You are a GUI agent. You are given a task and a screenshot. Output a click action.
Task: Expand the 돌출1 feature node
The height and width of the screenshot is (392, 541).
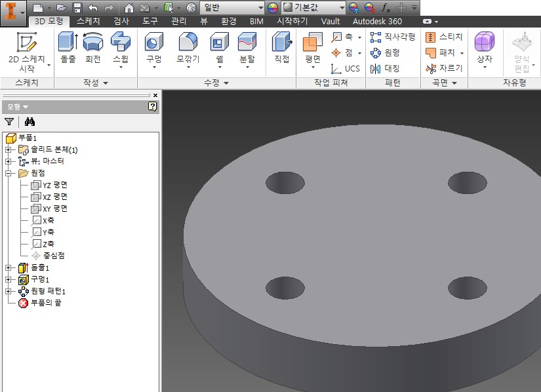point(9,267)
